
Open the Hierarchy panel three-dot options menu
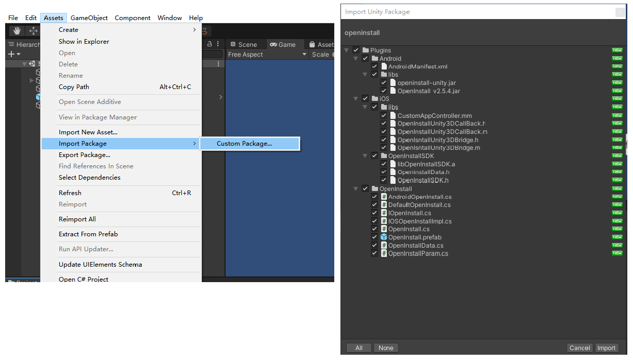coord(218,44)
